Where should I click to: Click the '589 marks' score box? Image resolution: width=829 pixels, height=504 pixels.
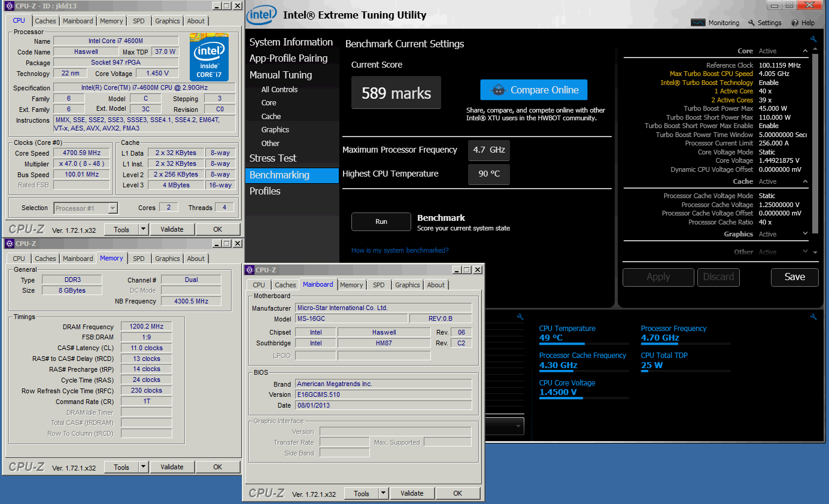pos(396,93)
